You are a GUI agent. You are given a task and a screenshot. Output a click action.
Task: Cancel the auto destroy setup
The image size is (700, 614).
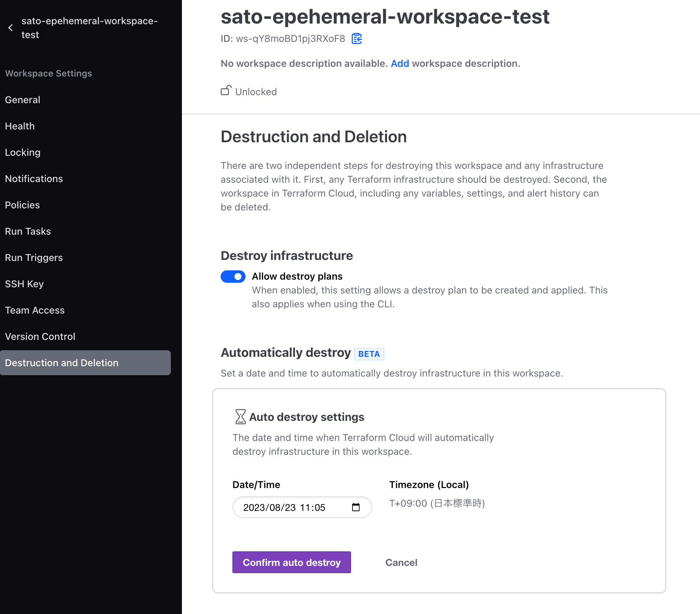coord(401,562)
